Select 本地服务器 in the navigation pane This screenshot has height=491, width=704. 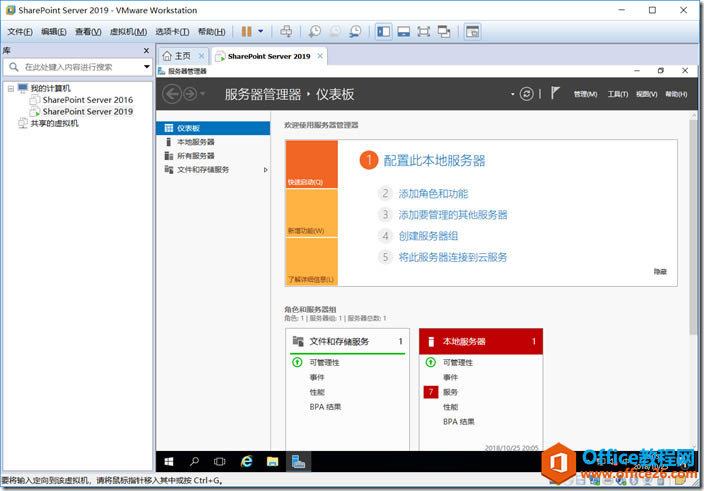pos(213,142)
